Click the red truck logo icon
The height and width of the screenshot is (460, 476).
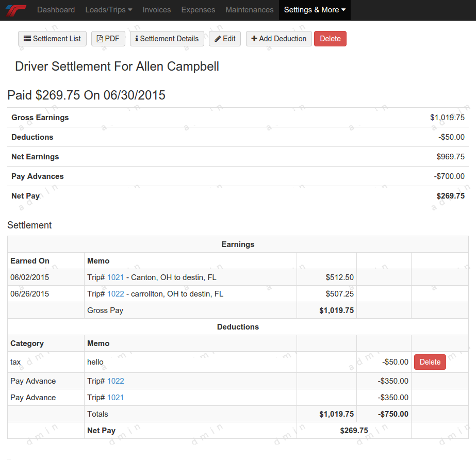pos(15,10)
